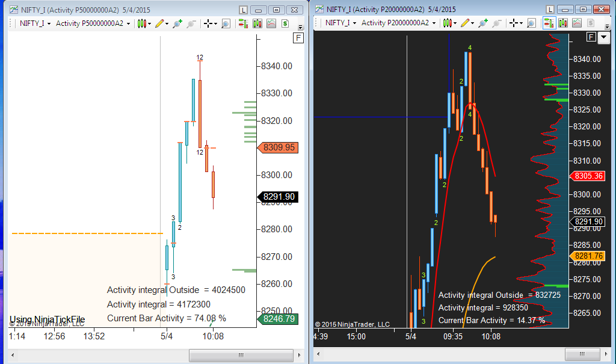Click 'Current Bar Activity = 74.08 %' text
Image resolution: width=616 pixels, height=364 pixels.
[167, 318]
